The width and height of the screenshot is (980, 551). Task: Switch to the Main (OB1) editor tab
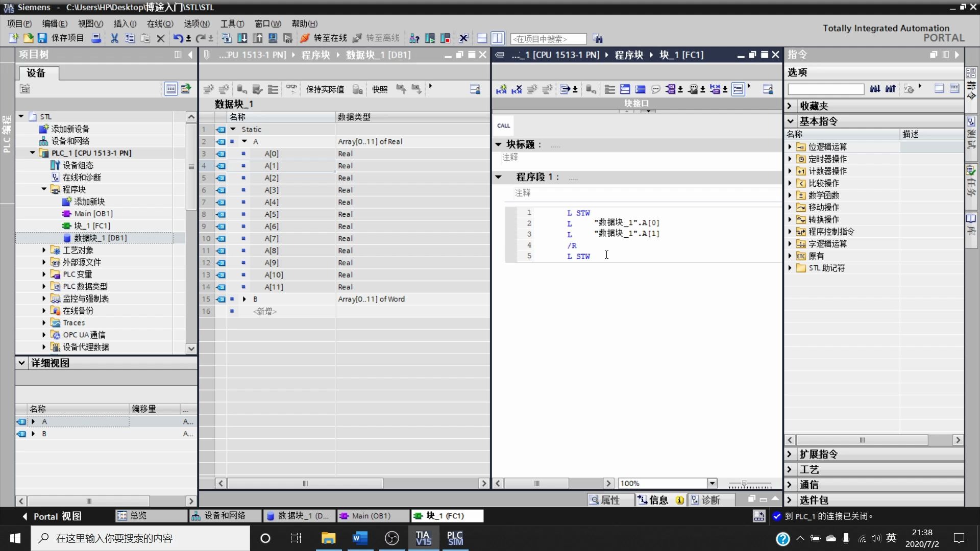click(x=371, y=516)
